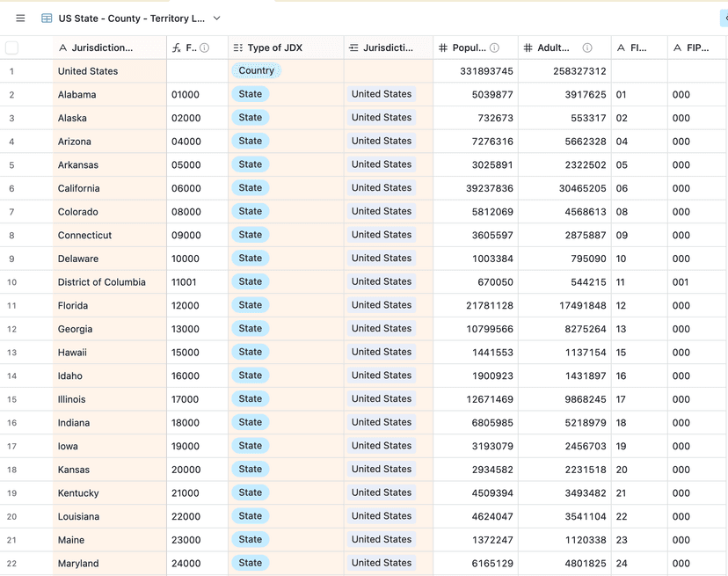Show info for the Popul... column
This screenshot has width=728, height=576.
click(494, 47)
